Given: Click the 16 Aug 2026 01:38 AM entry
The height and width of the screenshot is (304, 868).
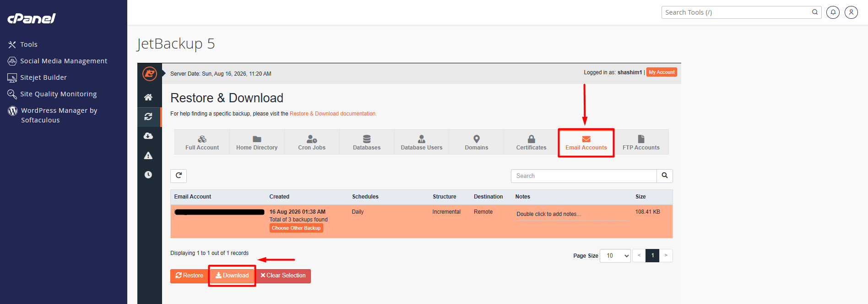Looking at the screenshot, I should click(x=298, y=212).
